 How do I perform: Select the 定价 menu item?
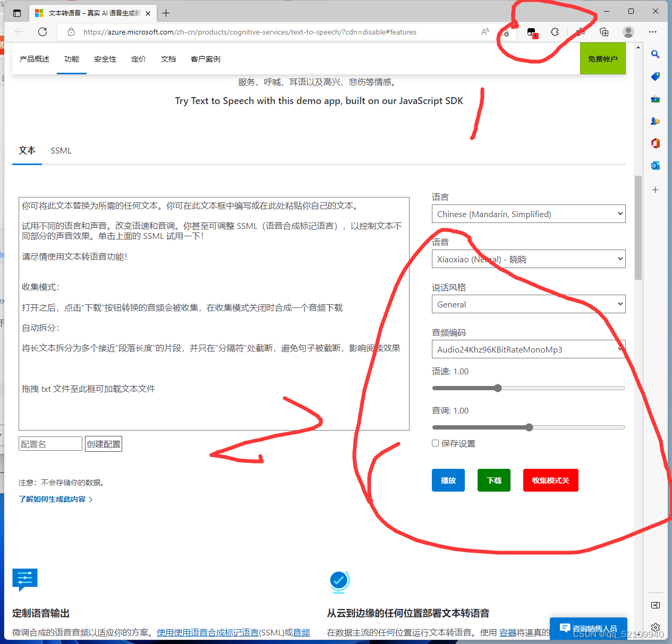(x=138, y=59)
